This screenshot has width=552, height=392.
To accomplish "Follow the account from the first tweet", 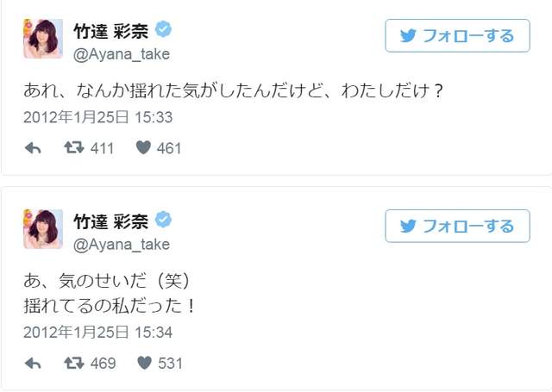I will (x=457, y=36).
